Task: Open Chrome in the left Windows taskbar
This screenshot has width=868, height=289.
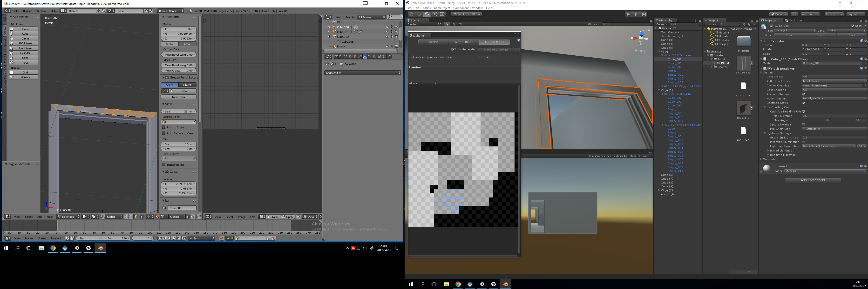Action: 53,248
